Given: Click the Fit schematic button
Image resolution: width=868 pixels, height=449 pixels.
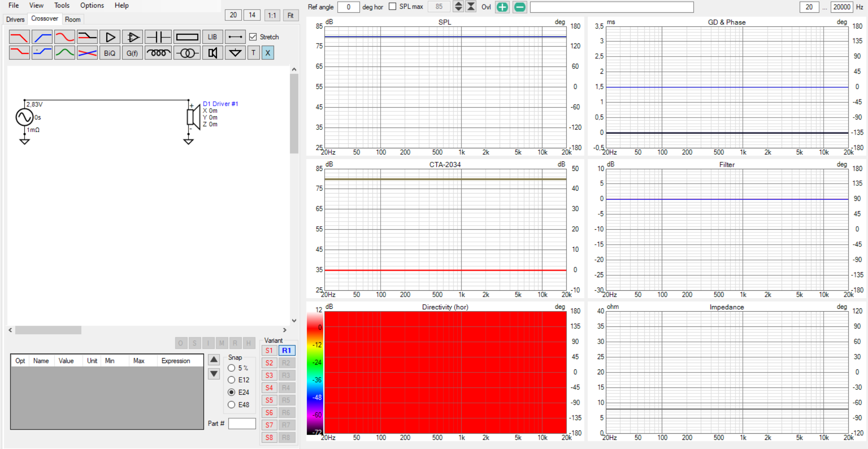Looking at the screenshot, I should pyautogui.click(x=291, y=15).
